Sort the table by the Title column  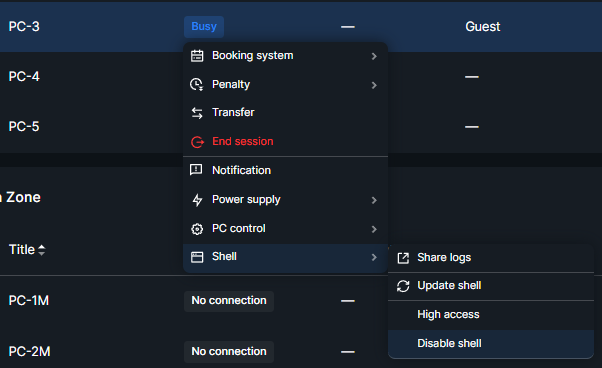[27, 250]
